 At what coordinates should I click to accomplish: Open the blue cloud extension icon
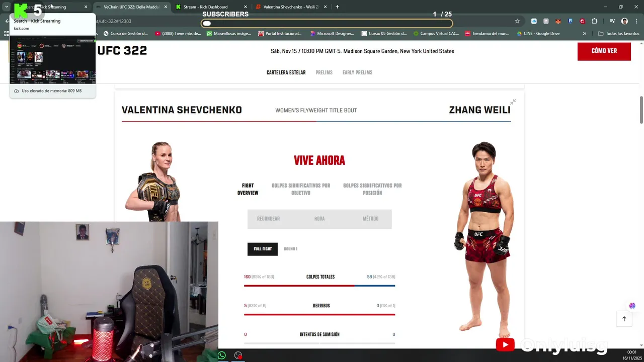[x=534, y=21]
